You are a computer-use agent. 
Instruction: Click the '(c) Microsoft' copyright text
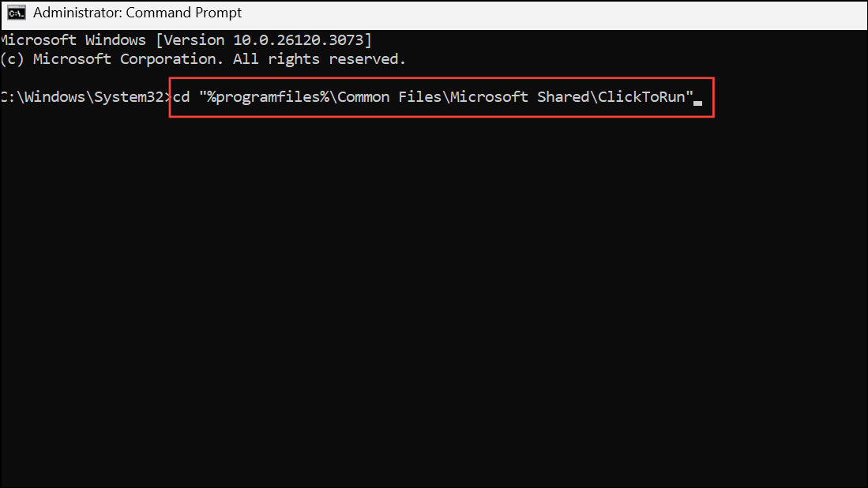55,59
